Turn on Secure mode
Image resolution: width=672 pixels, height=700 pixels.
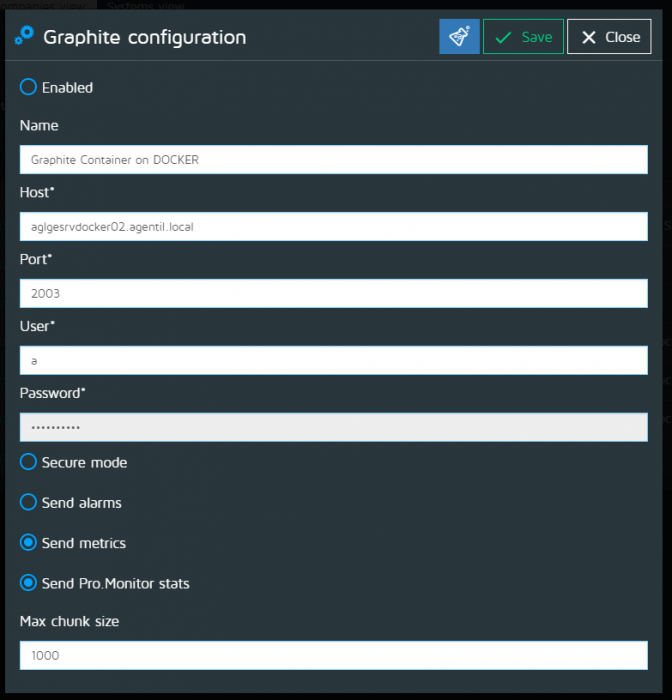[x=29, y=463]
